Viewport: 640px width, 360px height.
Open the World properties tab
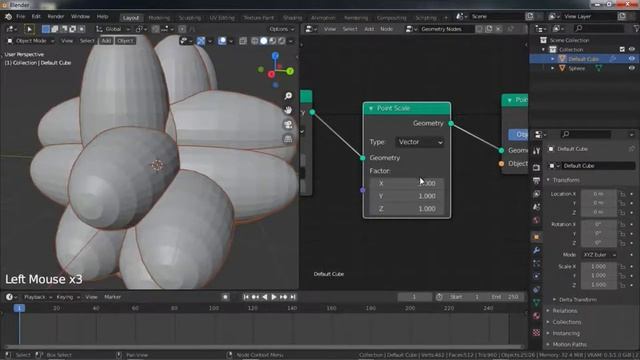pos(536,220)
